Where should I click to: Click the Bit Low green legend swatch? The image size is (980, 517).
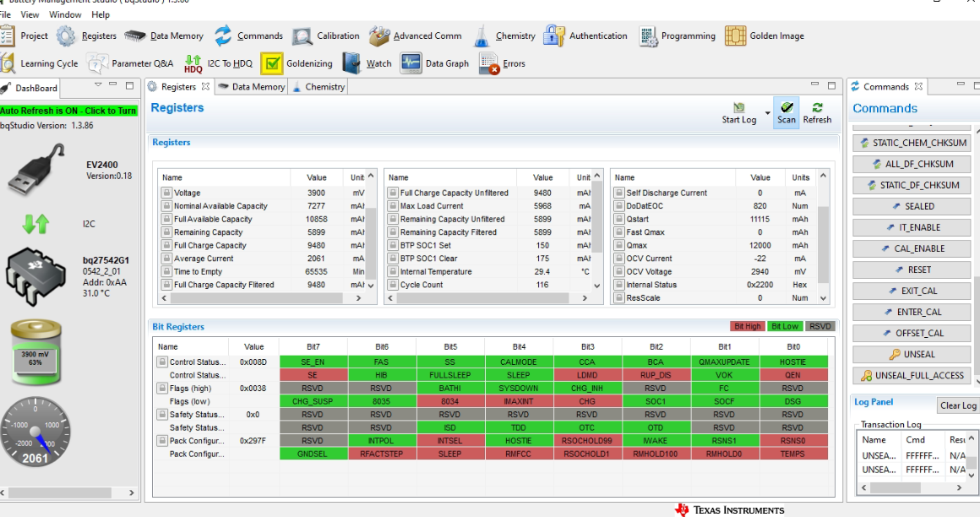tap(784, 326)
